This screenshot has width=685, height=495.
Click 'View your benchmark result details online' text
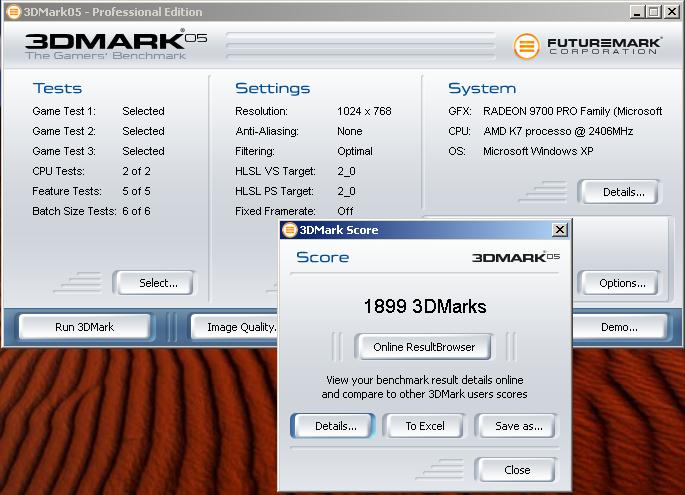[x=425, y=380]
